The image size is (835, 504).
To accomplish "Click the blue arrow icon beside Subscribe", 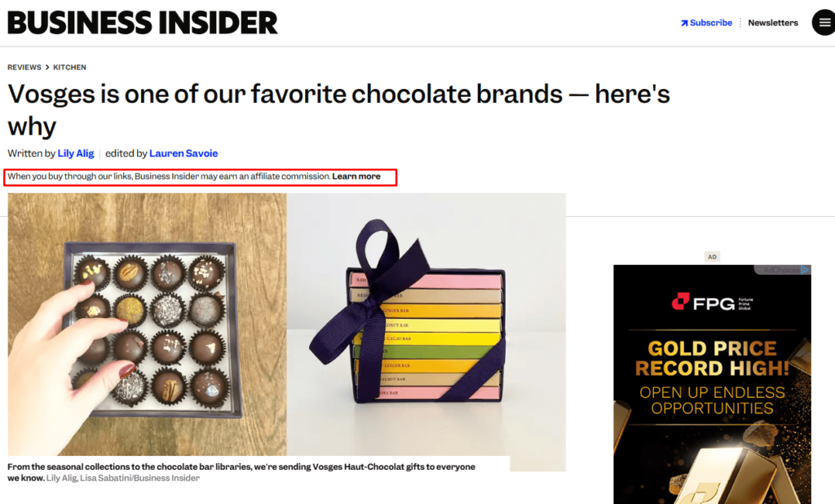I will point(684,22).
